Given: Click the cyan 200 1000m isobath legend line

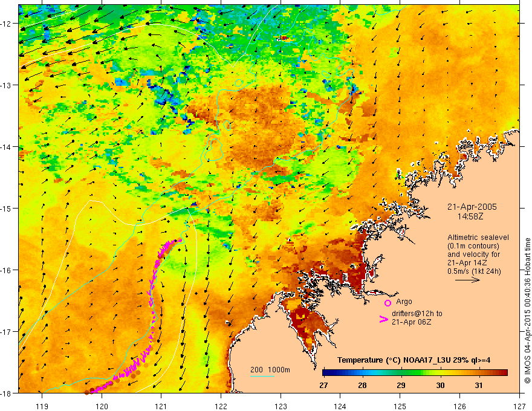Looking at the screenshot, I should (262, 376).
